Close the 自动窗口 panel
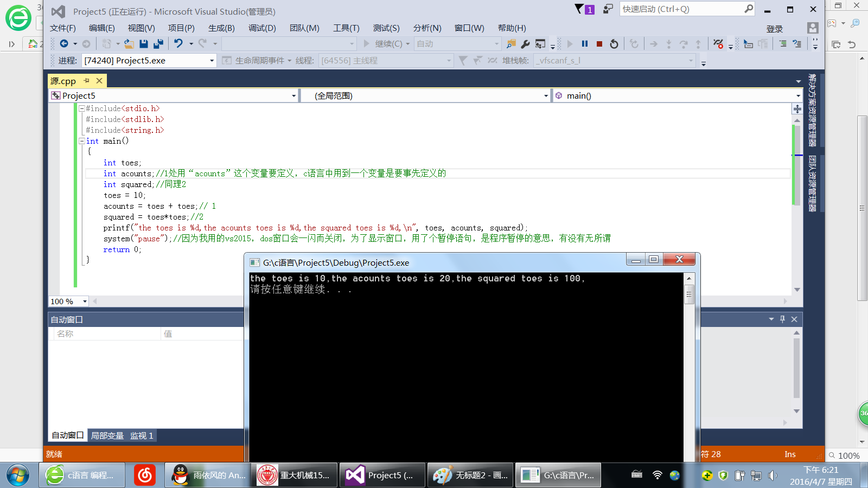 click(794, 319)
